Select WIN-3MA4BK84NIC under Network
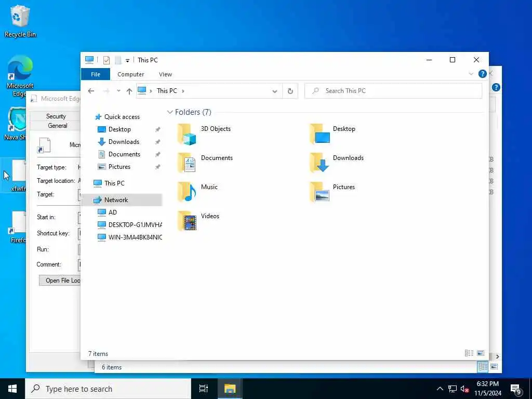 coord(135,237)
